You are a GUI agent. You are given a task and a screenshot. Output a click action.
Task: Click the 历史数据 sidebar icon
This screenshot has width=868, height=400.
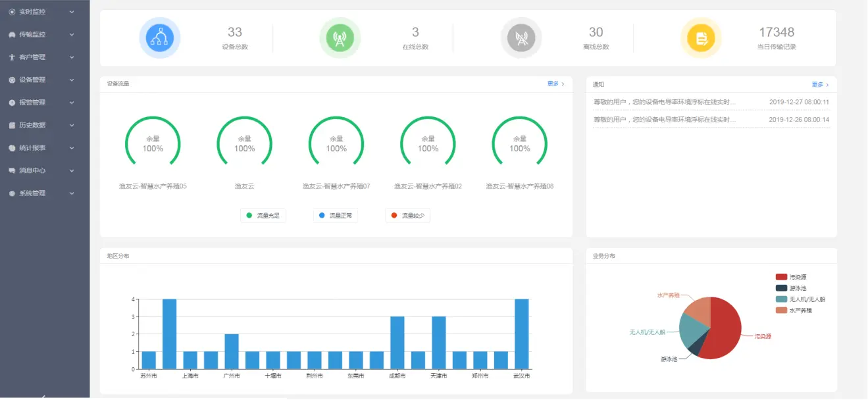[x=12, y=125]
